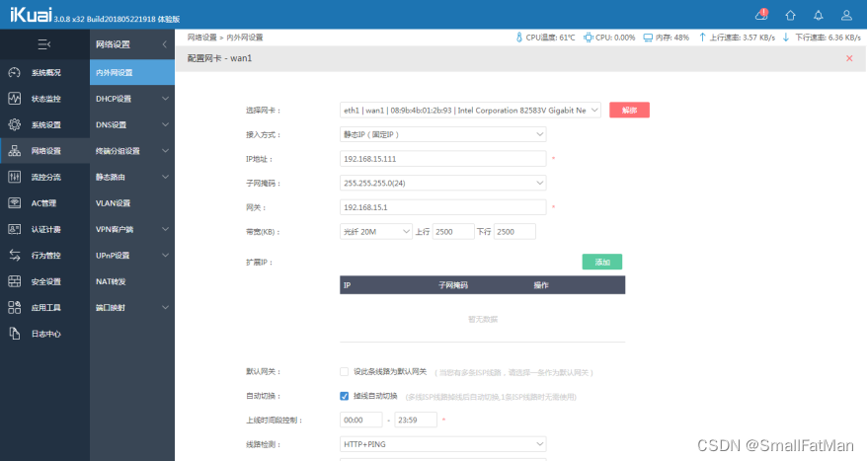The height and width of the screenshot is (461, 868).
Task: Click the memory usage monitor icon
Action: [648, 38]
